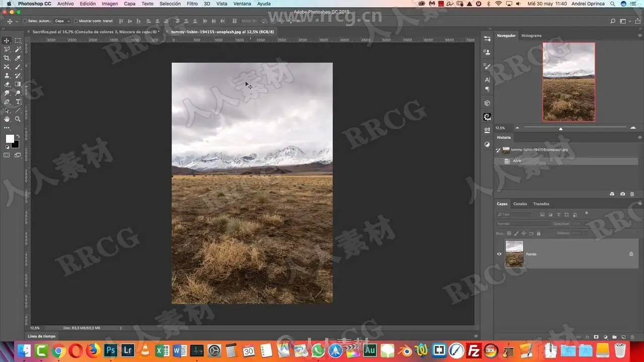
Task: Choose the Pen tool
Action: [7, 102]
